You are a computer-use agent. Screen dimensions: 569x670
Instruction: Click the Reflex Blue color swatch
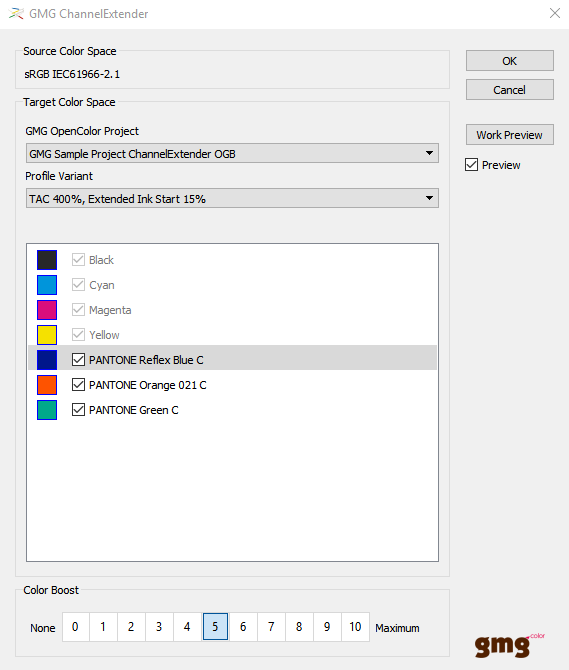pyautogui.click(x=47, y=360)
